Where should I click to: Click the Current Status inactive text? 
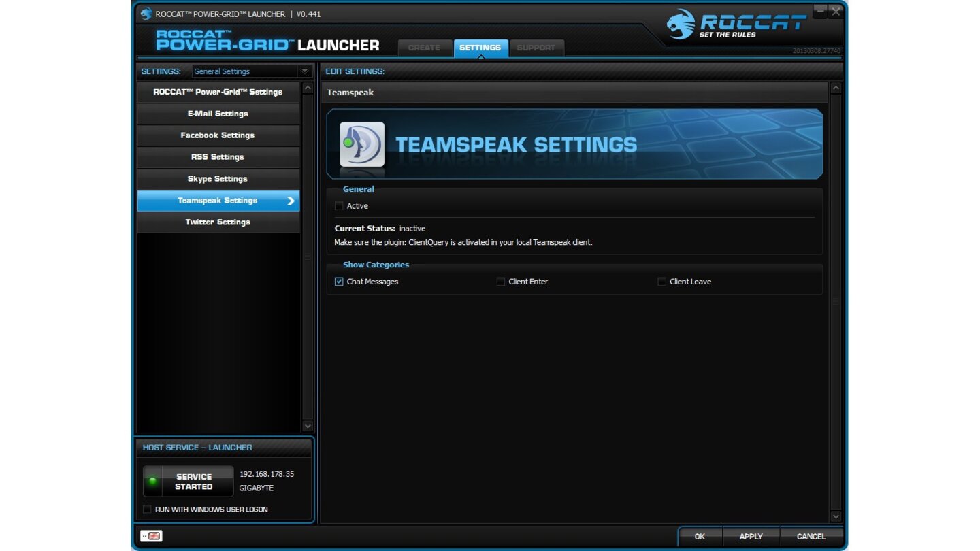[380, 229]
